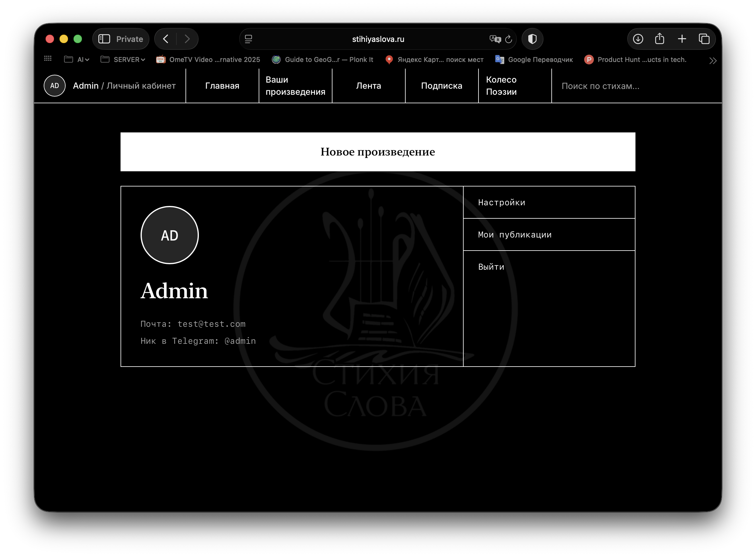Open Настройки in the profile panel
The width and height of the screenshot is (756, 557).
click(x=502, y=202)
